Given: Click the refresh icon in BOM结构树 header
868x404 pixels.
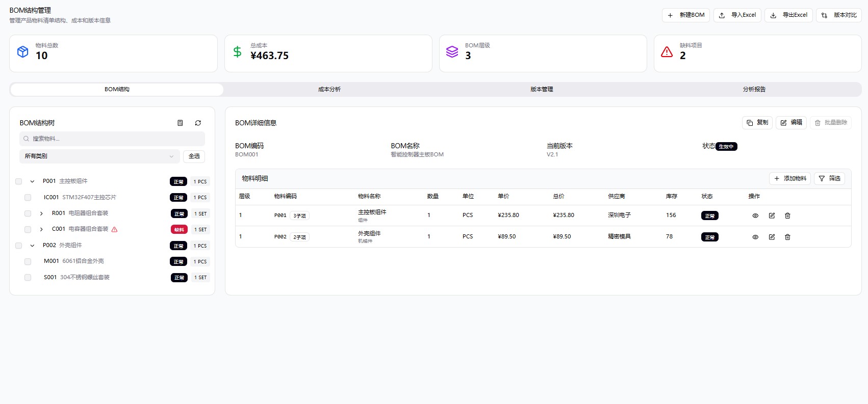Looking at the screenshot, I should 198,123.
